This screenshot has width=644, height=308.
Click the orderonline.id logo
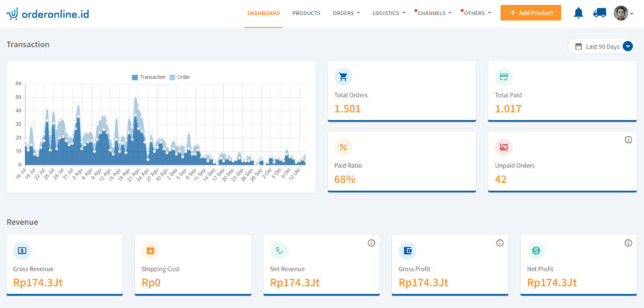pyautogui.click(x=48, y=13)
